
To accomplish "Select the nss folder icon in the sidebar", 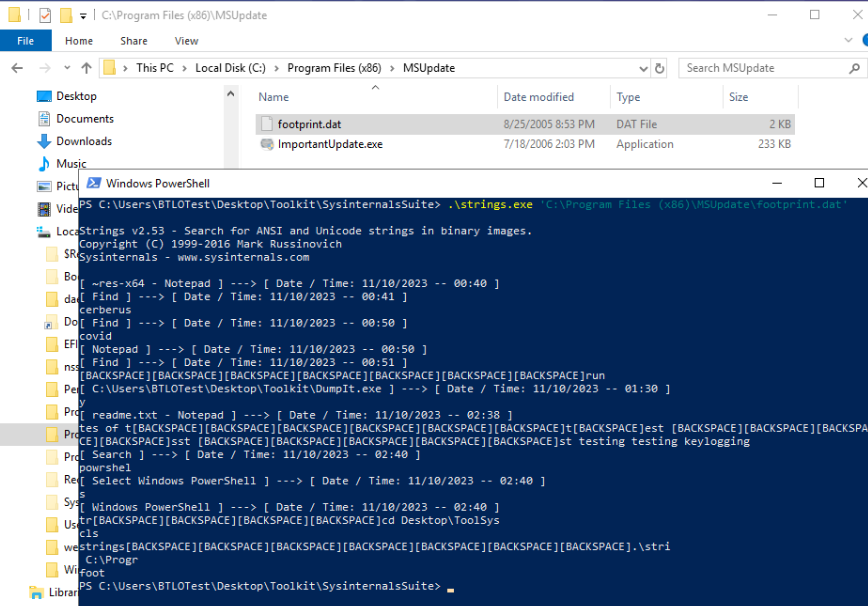I will 52,367.
